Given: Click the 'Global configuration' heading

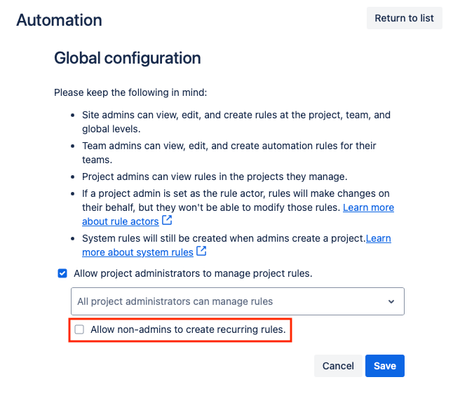Looking at the screenshot, I should [127, 58].
